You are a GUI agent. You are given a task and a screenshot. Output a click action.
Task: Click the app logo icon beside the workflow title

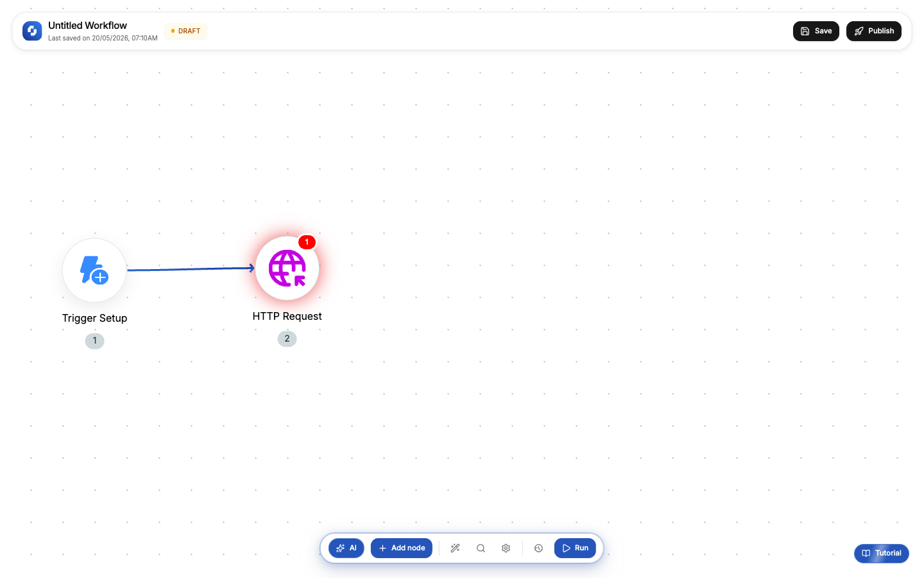coord(32,31)
